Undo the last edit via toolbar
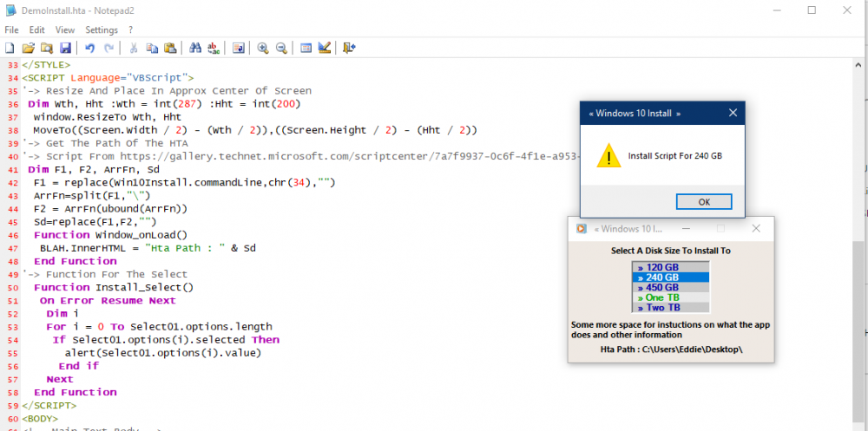Screen dimensions: 868x431 point(90,48)
